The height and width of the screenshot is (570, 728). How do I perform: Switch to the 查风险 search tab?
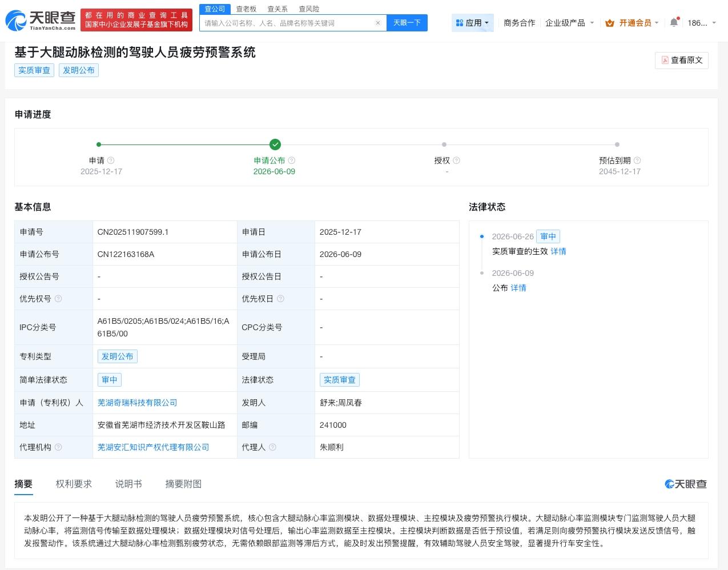pyautogui.click(x=309, y=9)
